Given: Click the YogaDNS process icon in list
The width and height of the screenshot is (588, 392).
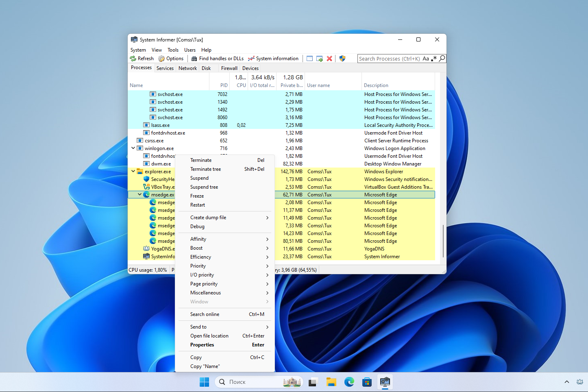Looking at the screenshot, I should coord(146,249).
